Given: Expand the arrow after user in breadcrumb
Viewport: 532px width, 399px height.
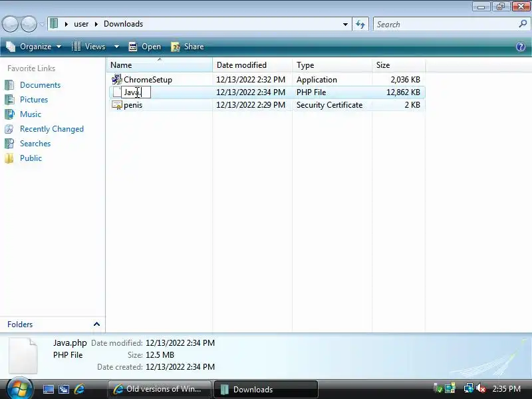Looking at the screenshot, I should [96, 24].
